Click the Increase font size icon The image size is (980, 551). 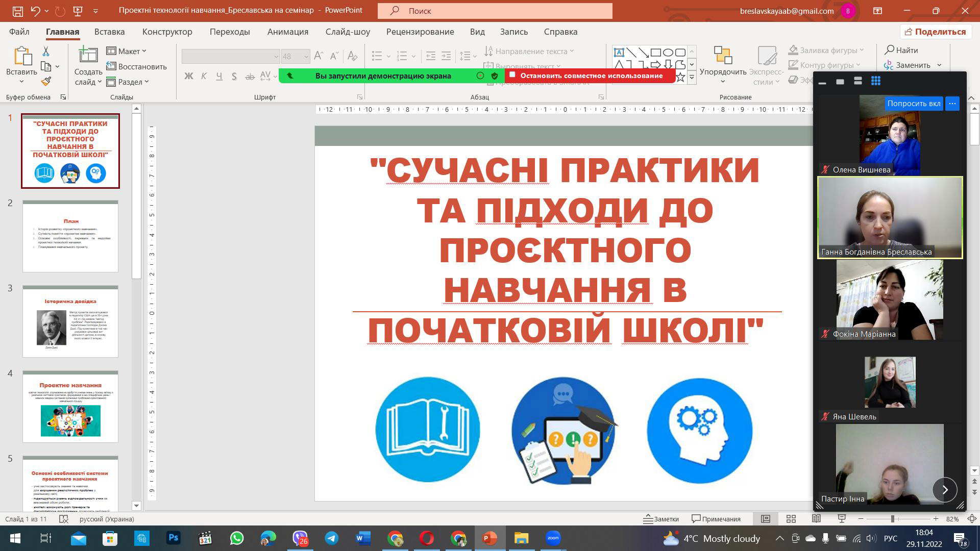point(318,56)
